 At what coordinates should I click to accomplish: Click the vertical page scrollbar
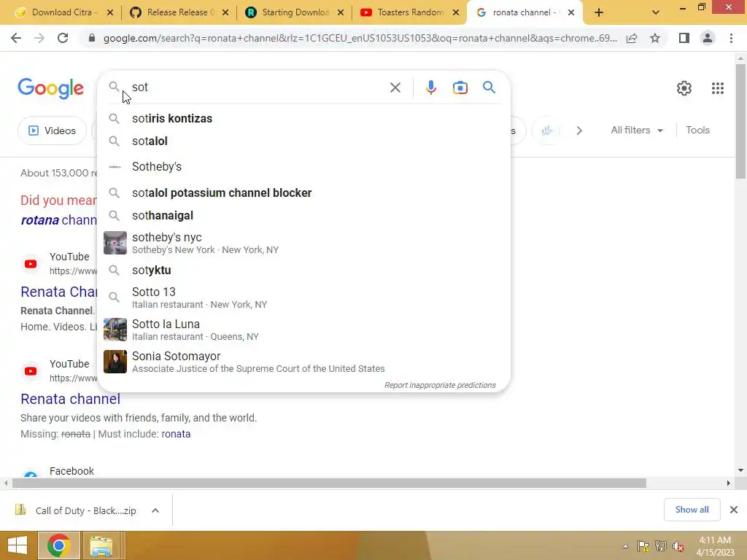click(740, 122)
